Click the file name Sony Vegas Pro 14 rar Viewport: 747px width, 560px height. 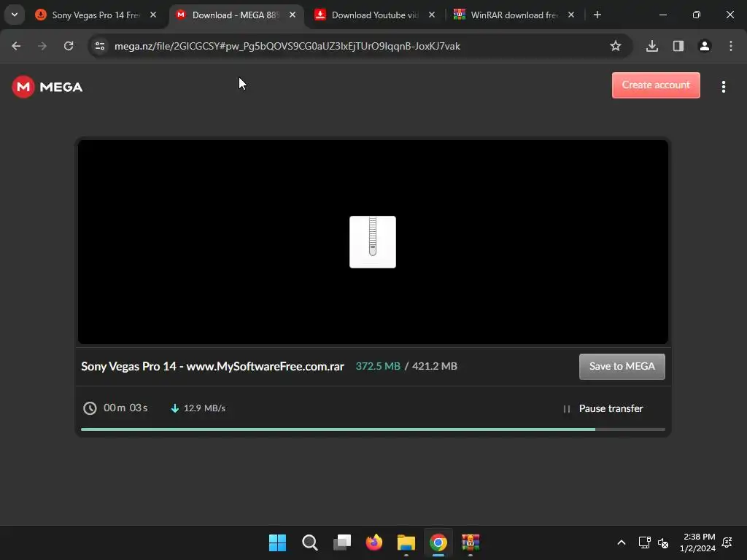click(212, 366)
